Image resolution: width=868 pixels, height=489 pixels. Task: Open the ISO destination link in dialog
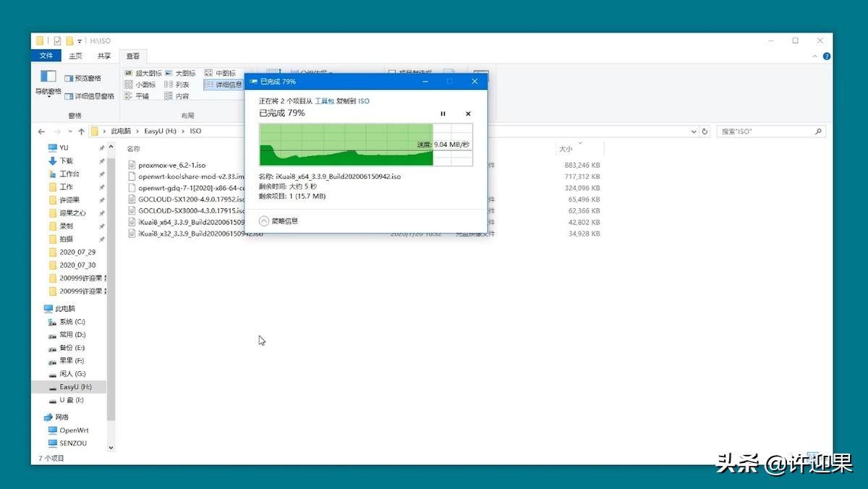(x=364, y=101)
